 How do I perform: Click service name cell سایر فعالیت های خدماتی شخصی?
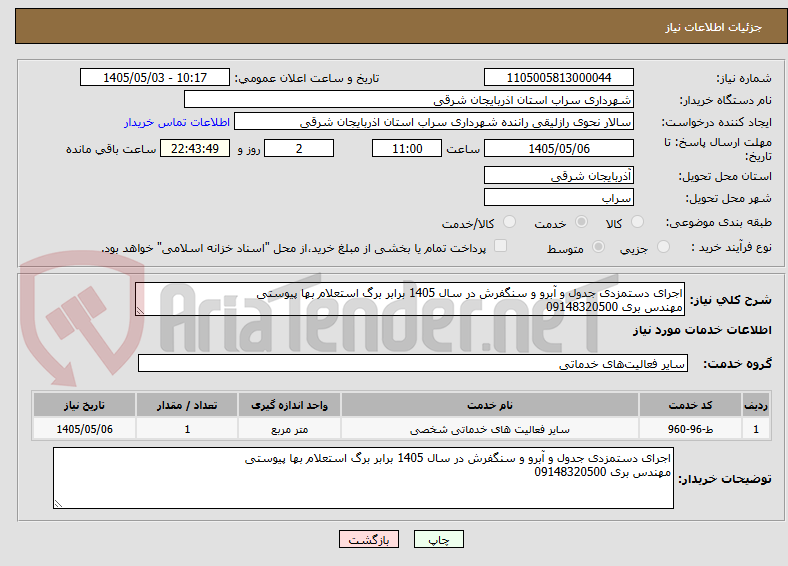(x=490, y=429)
